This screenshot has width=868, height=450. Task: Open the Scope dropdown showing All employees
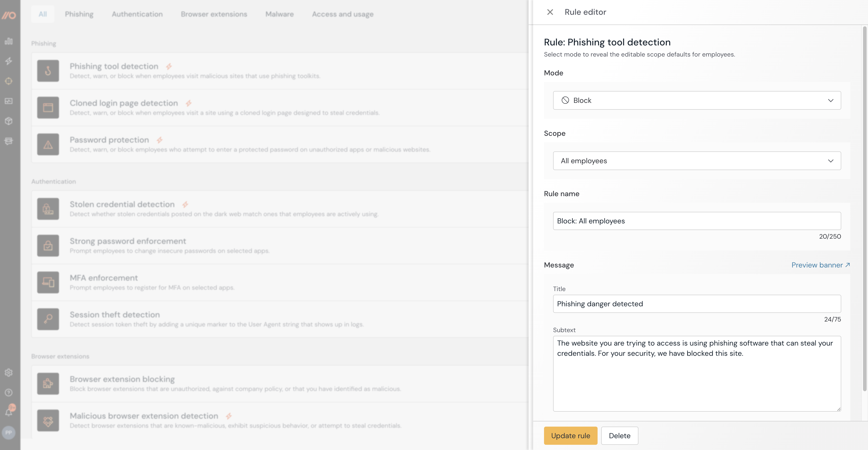coord(697,161)
